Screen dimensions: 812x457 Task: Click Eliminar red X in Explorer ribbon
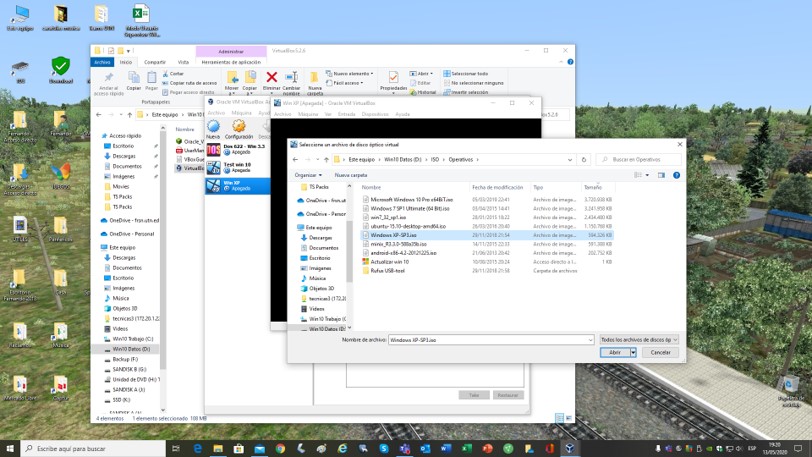click(x=271, y=81)
